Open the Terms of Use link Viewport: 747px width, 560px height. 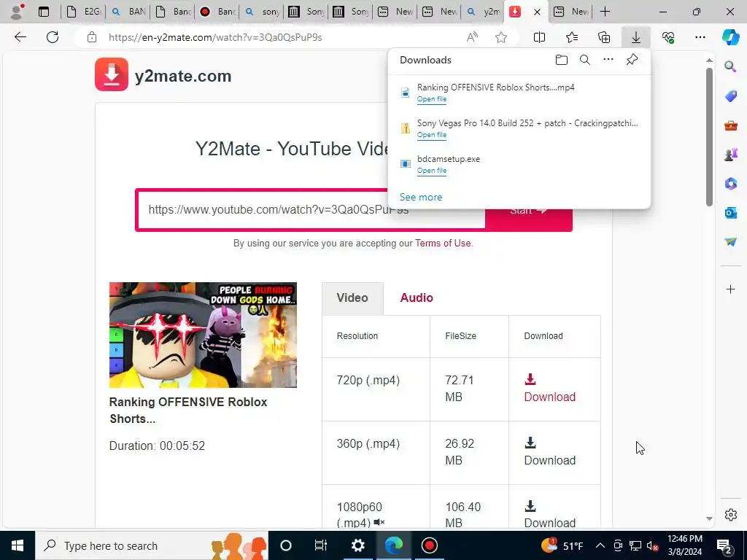[443, 244]
